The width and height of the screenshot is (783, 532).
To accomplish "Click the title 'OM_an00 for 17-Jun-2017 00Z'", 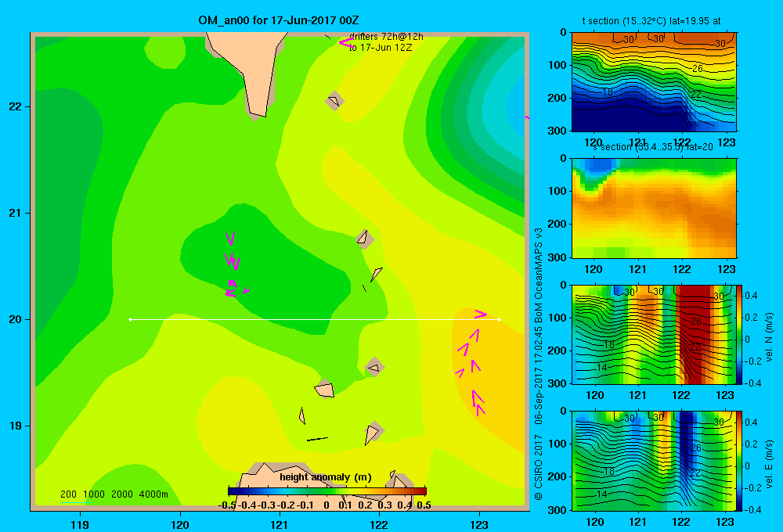I will coord(278,20).
